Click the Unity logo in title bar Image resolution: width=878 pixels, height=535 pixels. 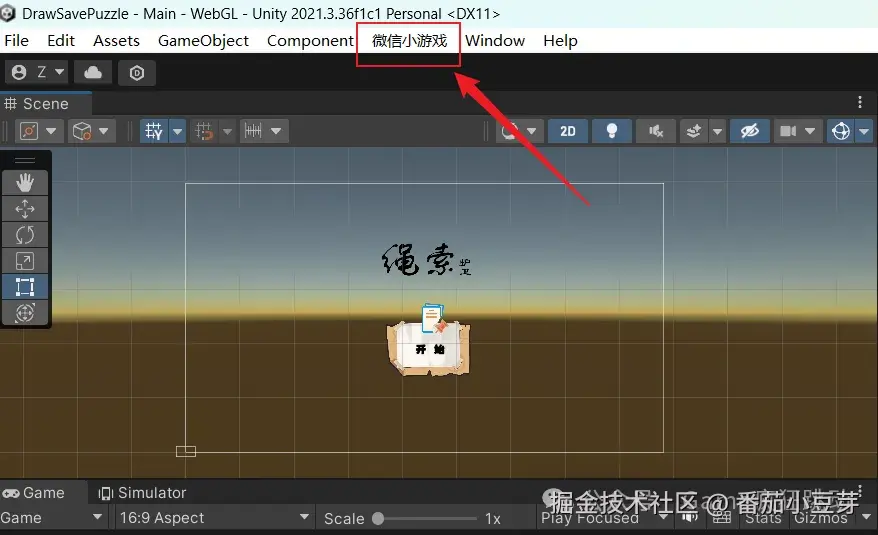tap(7, 13)
